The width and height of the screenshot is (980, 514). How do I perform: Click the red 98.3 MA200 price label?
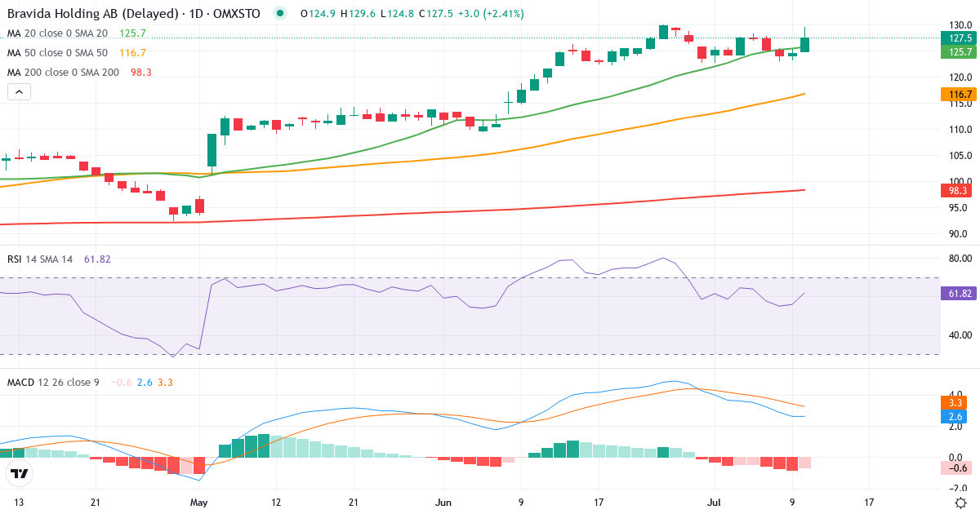957,190
